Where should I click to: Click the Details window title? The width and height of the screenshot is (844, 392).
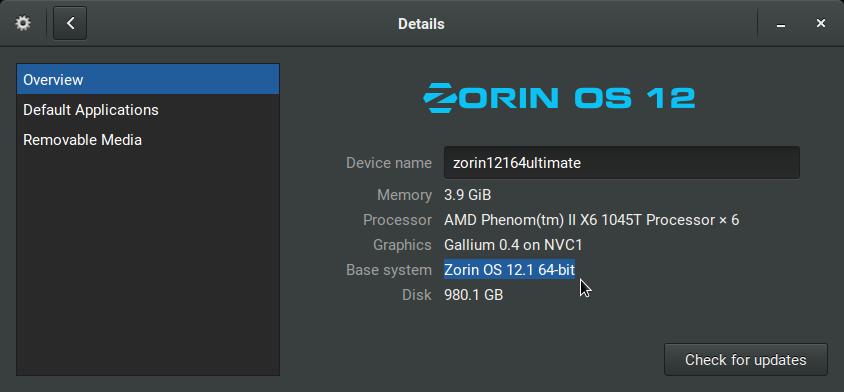pyautogui.click(x=421, y=24)
